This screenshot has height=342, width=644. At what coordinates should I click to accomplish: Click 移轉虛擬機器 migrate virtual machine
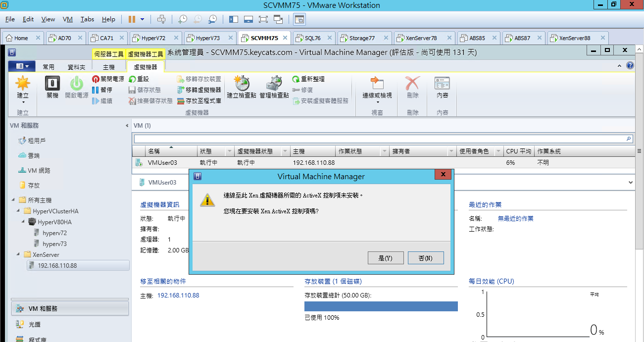(199, 90)
